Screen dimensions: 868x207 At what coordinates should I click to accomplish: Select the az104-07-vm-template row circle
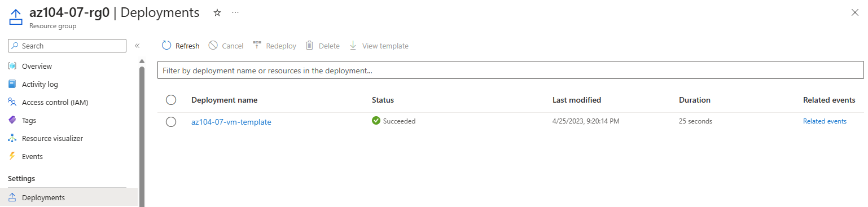(171, 122)
